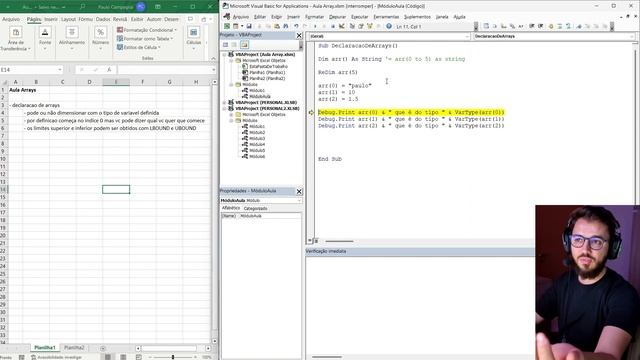The width and height of the screenshot is (640, 360).
Task: Open the Inserir menu in VBA editor
Action: 293,17
